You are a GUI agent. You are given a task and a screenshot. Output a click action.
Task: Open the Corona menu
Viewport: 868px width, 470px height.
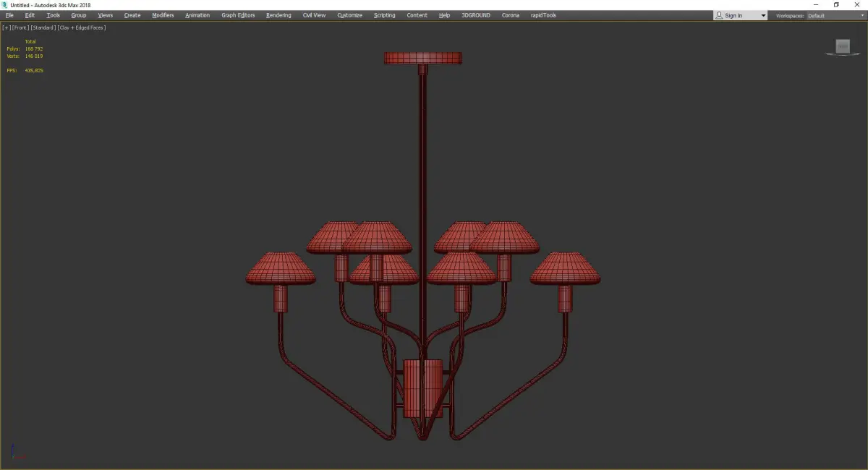[x=511, y=15]
